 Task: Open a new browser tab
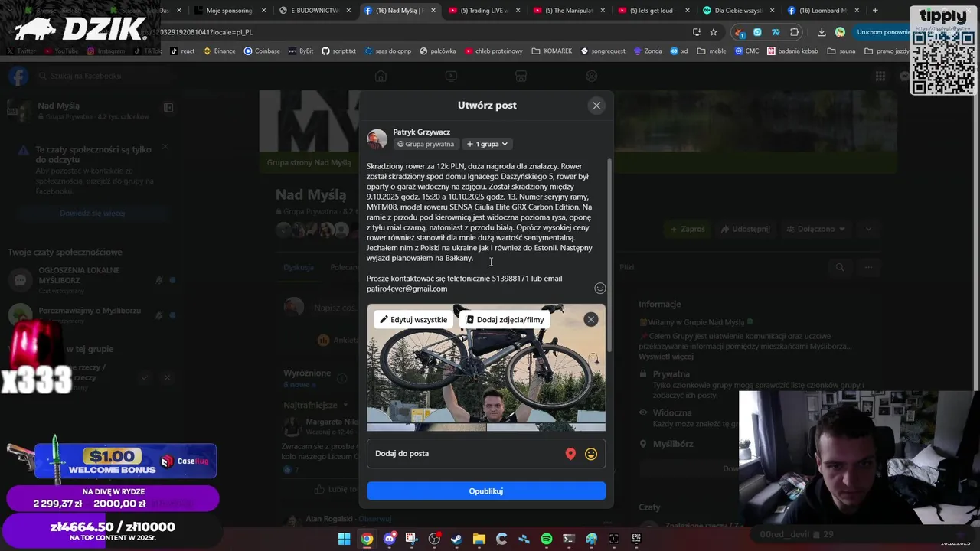tap(875, 11)
